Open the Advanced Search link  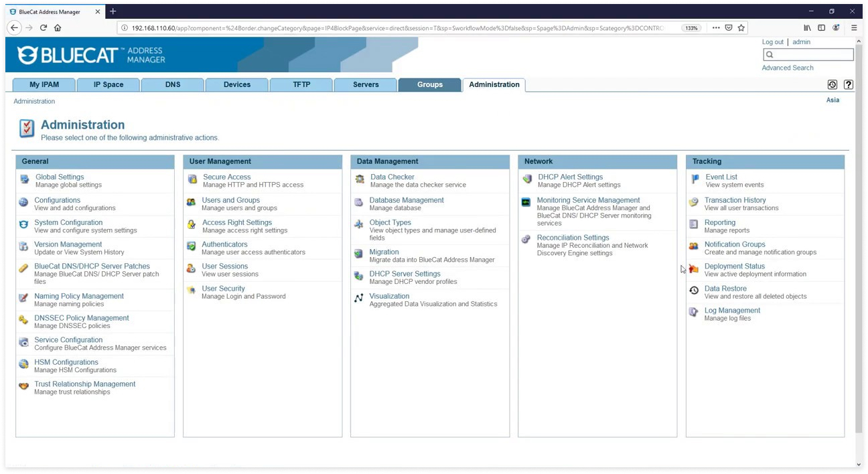[x=788, y=68]
